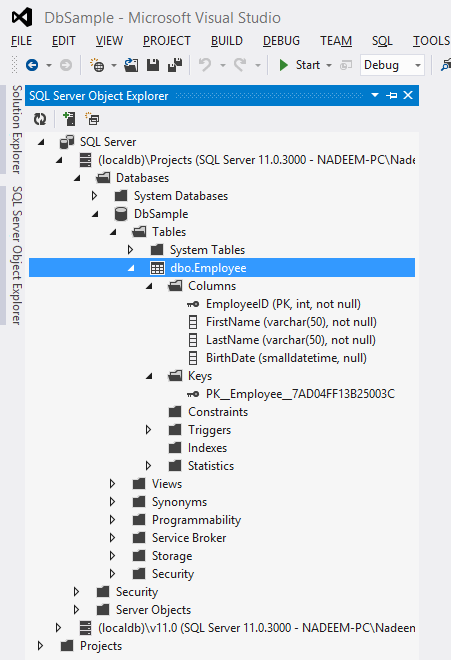
Task: Toggle the auto-hide pin on Object Explorer
Action: pos(392,96)
